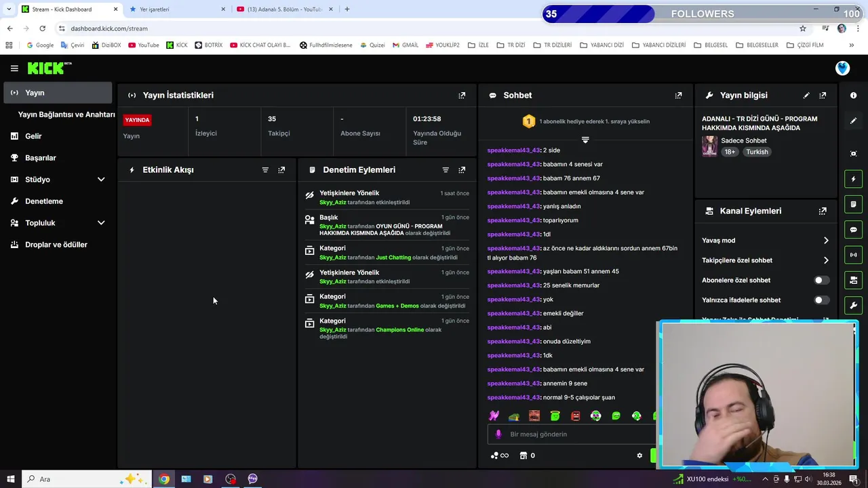Open Yavaş mod options chevron
868x488 pixels.
point(826,241)
